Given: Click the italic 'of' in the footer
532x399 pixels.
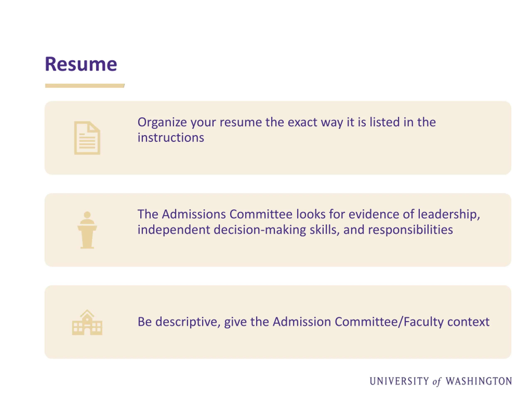Looking at the screenshot, I should (437, 382).
